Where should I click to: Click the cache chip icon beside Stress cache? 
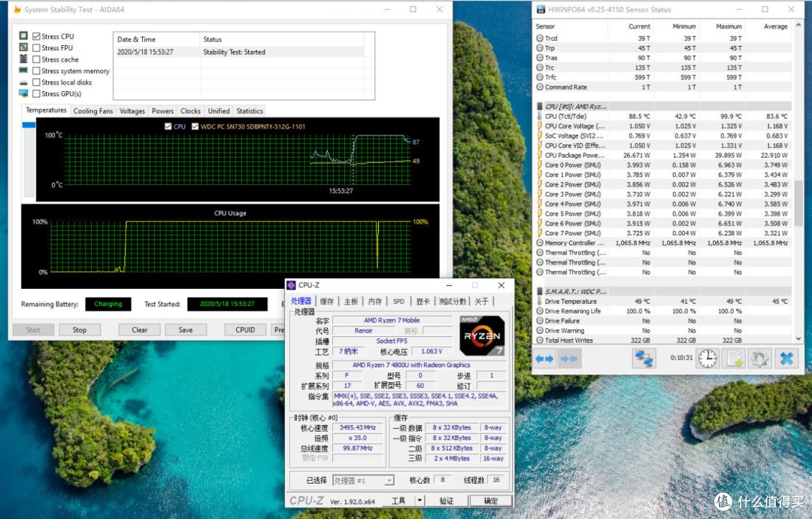(23, 59)
